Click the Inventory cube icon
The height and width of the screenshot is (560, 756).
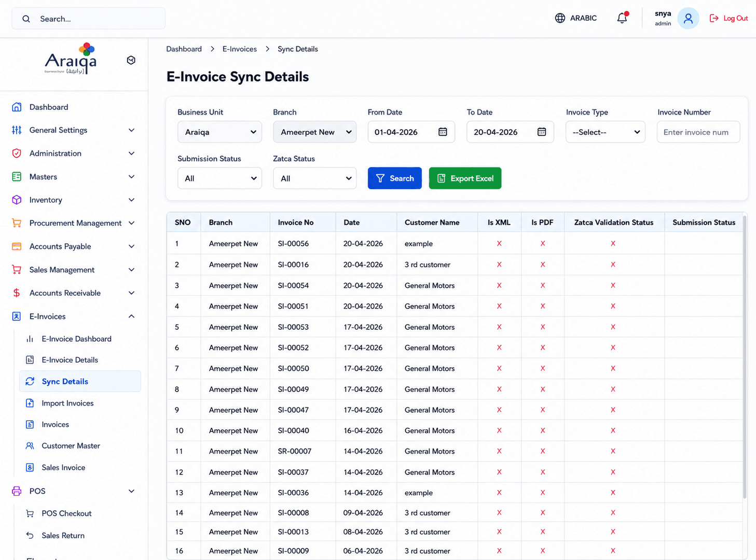tap(17, 200)
